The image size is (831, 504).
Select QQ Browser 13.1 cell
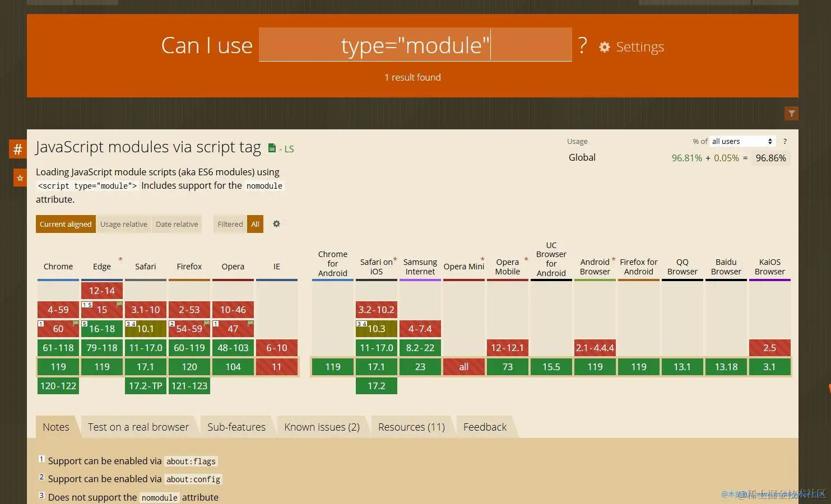pyautogui.click(x=683, y=367)
